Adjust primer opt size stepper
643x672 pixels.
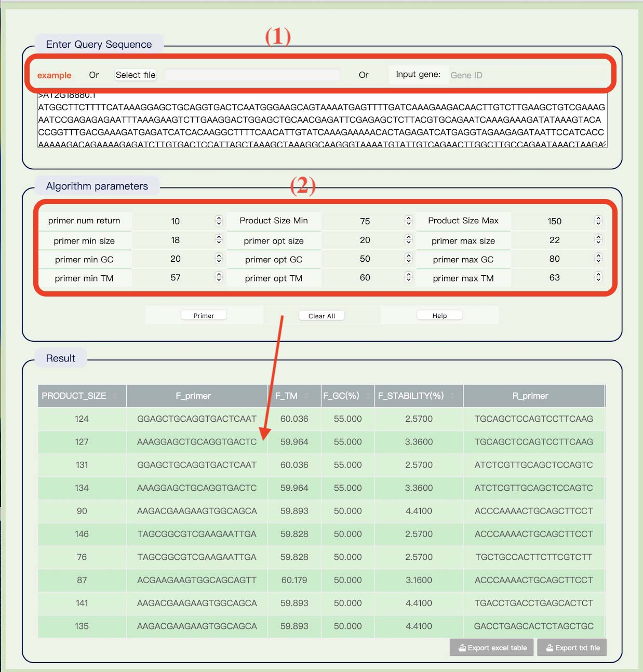pos(409,239)
